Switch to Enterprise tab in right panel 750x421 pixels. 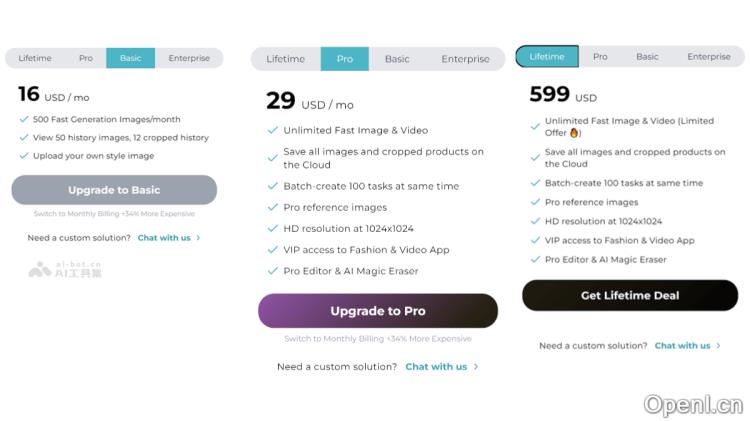709,57
